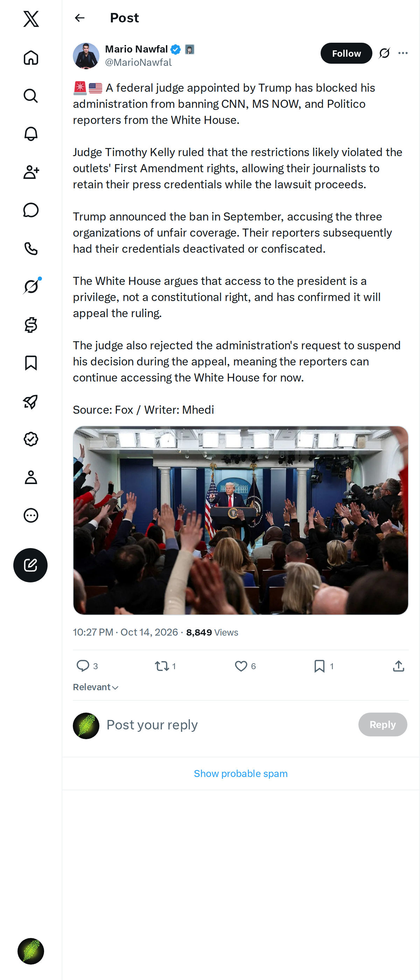The height and width of the screenshot is (980, 420).
Task: Show probable spam replies
Action: point(241,773)
